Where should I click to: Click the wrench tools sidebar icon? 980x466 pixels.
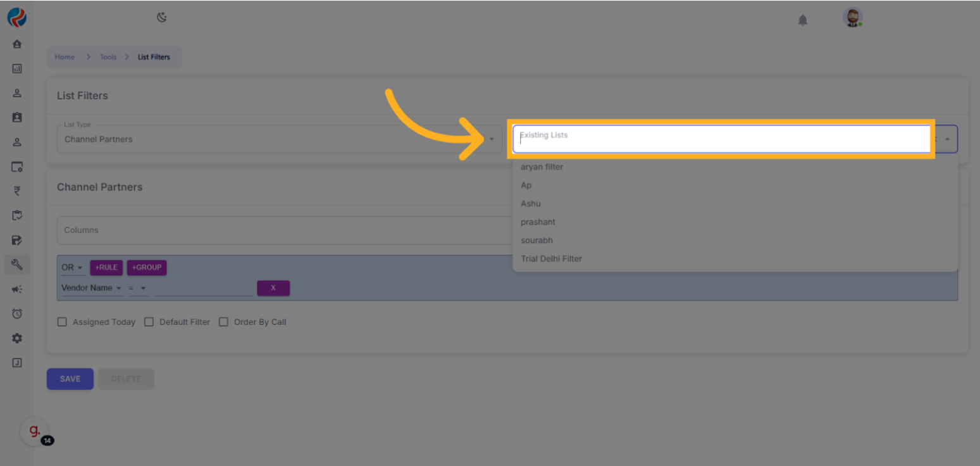(x=17, y=265)
